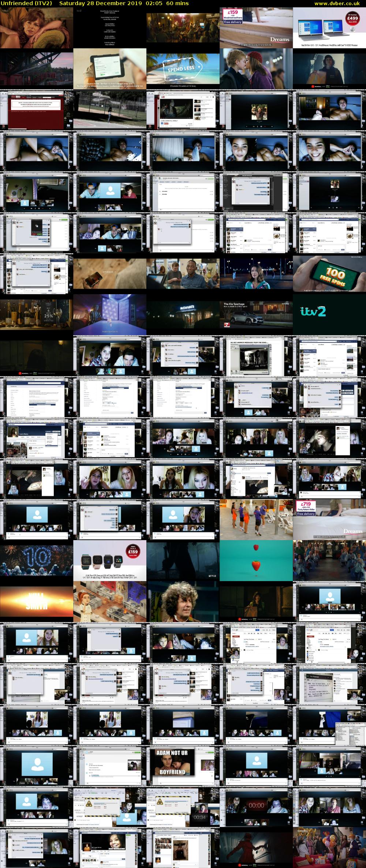
Task: Open the colorful party advert thumbnail at the end
Action: tap(329, 848)
